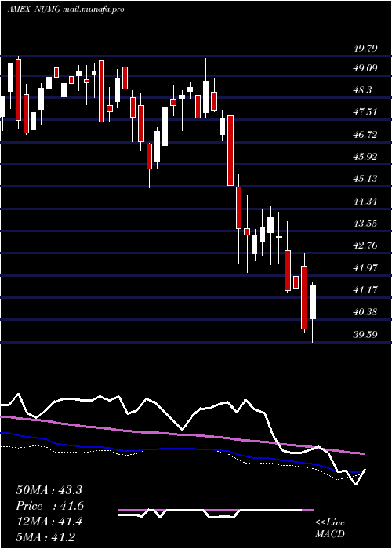This screenshot has width=392, height=549.
Task: Click the 40.38 price axis label
Action: pos(365,311)
